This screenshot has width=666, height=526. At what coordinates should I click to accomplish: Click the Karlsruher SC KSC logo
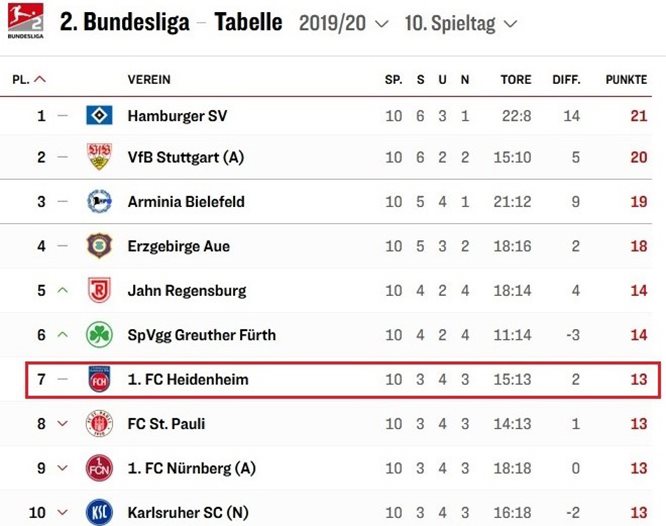tap(99, 512)
